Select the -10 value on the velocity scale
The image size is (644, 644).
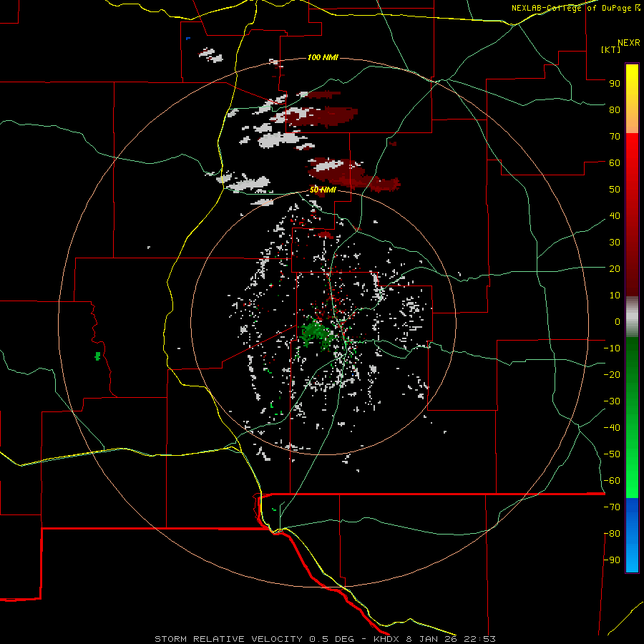[612, 348]
